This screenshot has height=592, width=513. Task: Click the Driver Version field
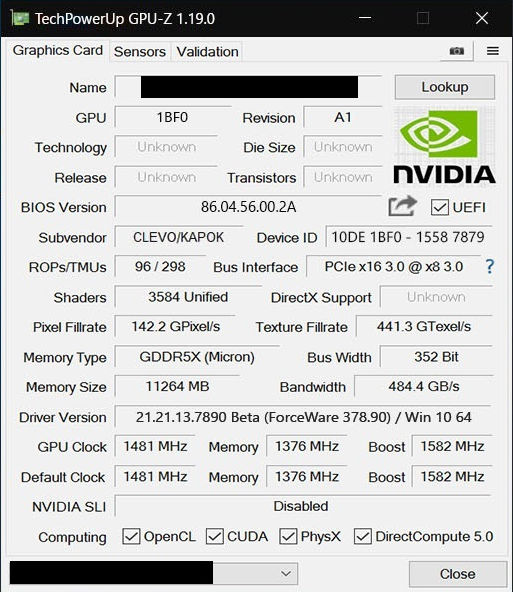(303, 417)
